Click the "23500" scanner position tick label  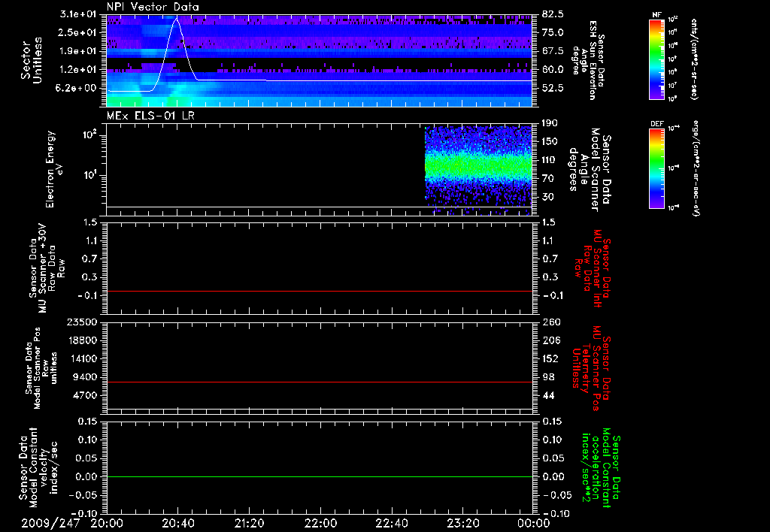pyautogui.click(x=83, y=322)
